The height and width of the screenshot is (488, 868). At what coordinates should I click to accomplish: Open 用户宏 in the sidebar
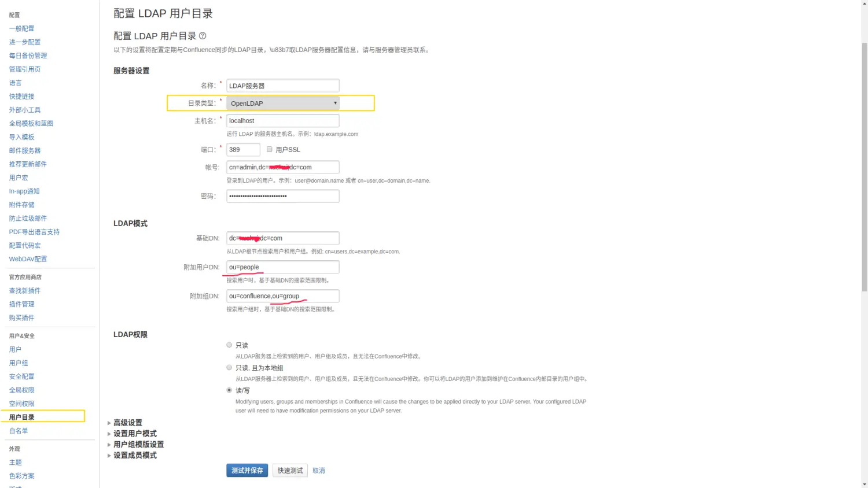pyautogui.click(x=19, y=178)
